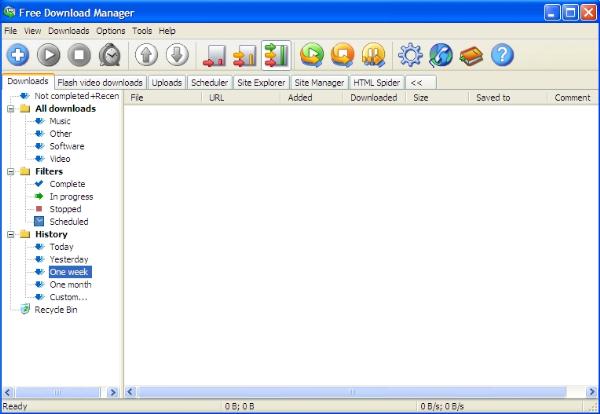Open the download scheduler clock icon
Image resolution: width=600 pixels, height=414 pixels.
coord(109,55)
